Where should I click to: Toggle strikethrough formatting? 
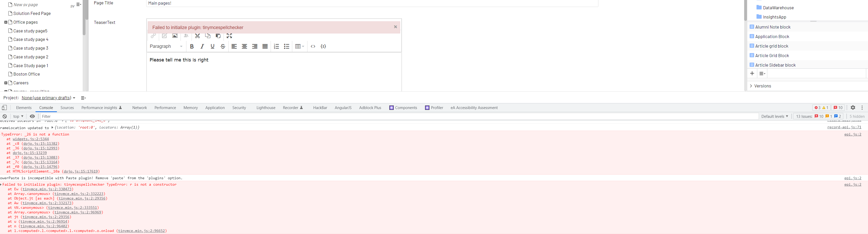click(x=223, y=47)
